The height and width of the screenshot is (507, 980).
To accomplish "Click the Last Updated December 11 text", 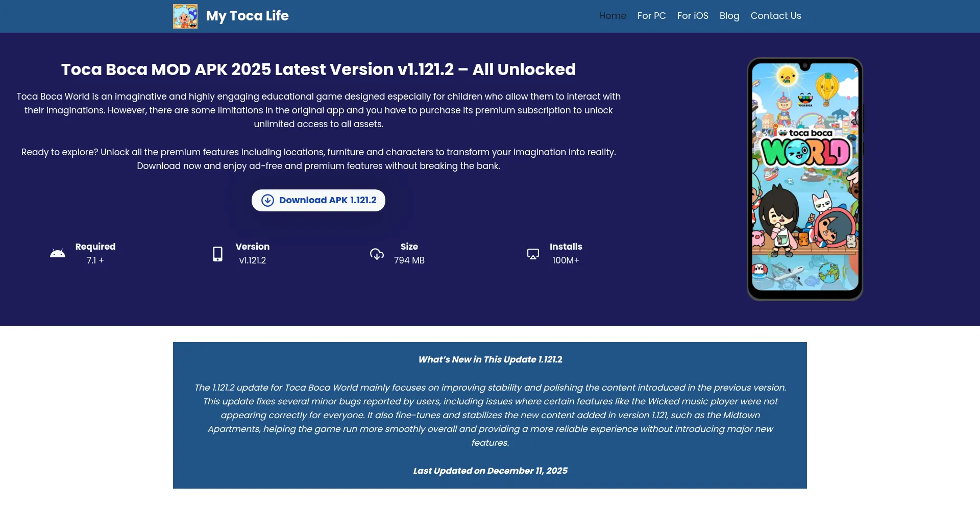I will (x=490, y=471).
